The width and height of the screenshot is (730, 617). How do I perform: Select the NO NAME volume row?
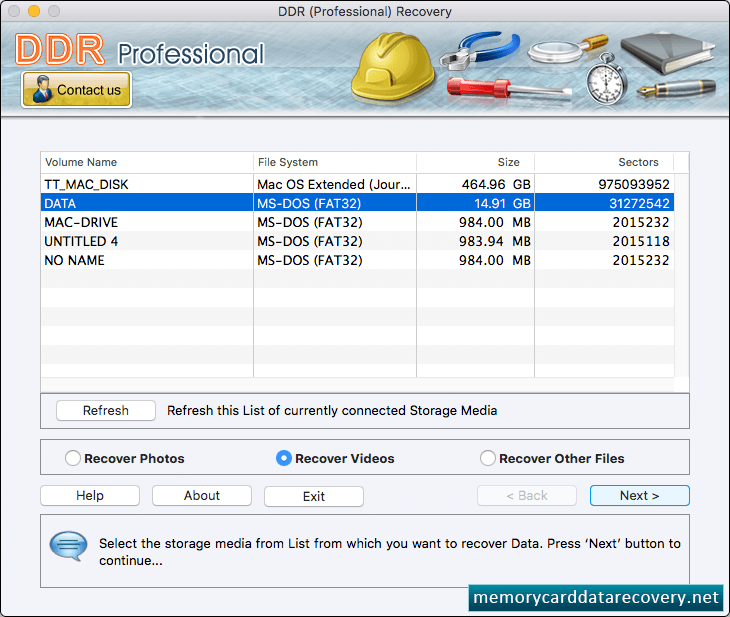357,260
